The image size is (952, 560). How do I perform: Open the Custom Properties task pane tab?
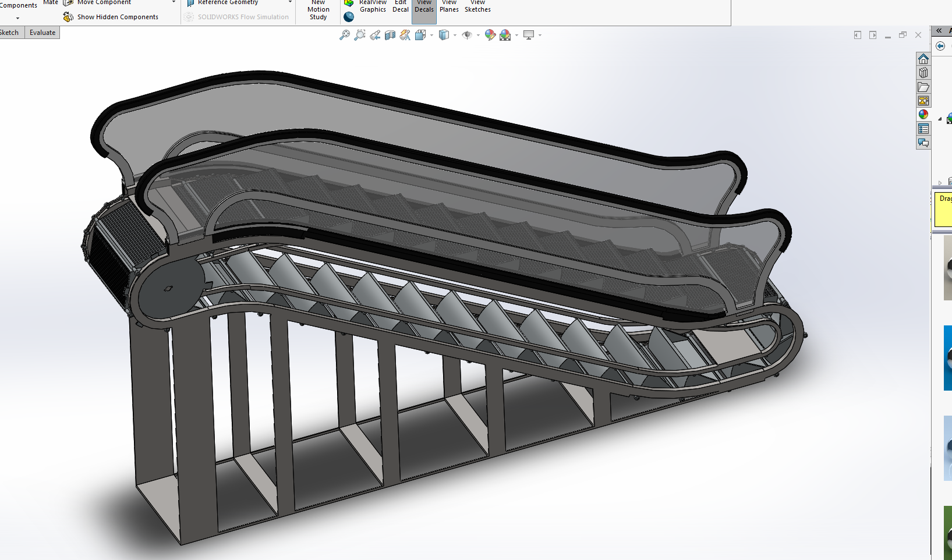[923, 129]
